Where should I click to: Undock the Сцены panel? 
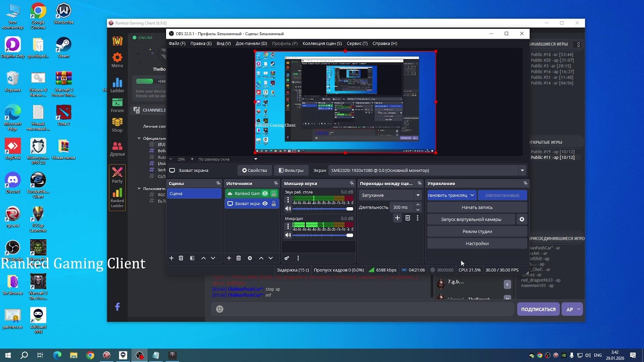(x=218, y=184)
